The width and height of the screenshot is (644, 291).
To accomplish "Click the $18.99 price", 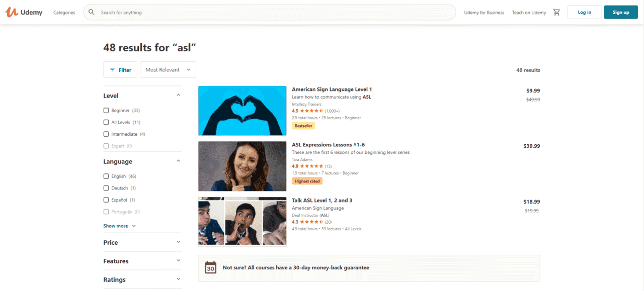I will [532, 202].
